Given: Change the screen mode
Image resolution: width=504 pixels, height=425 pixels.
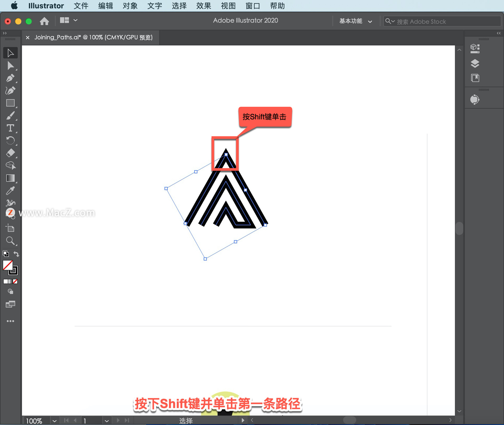Looking at the screenshot, I should coord(10,304).
